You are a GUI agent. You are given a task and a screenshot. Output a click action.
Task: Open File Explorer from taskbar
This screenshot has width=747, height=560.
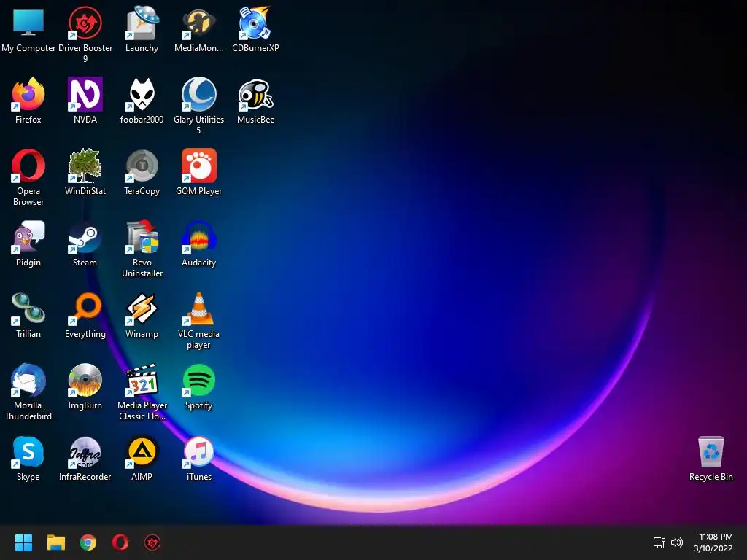[x=55, y=542]
